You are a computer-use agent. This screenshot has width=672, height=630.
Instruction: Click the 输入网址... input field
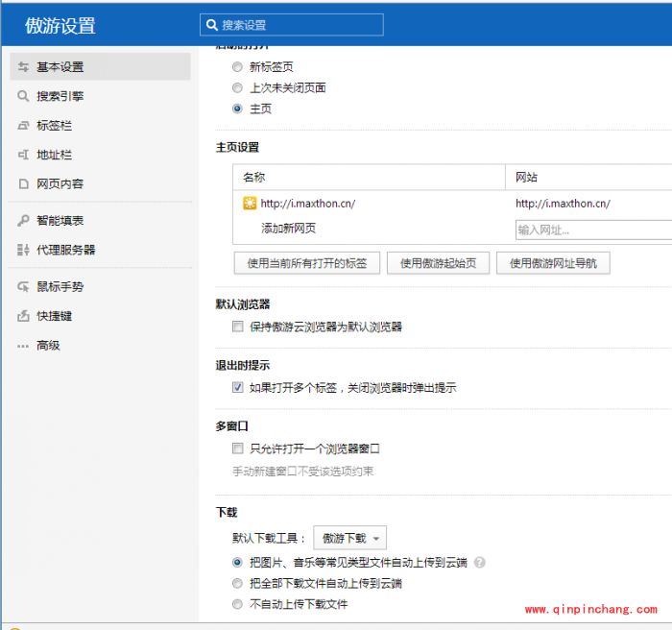click(x=593, y=230)
